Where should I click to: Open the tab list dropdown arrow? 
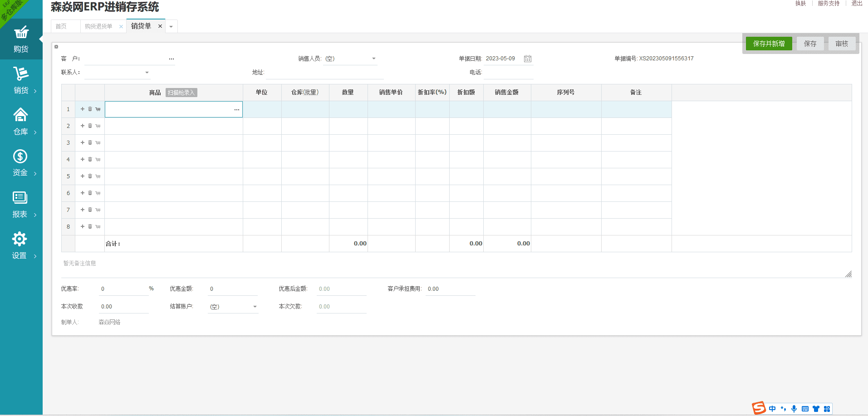coord(171,27)
